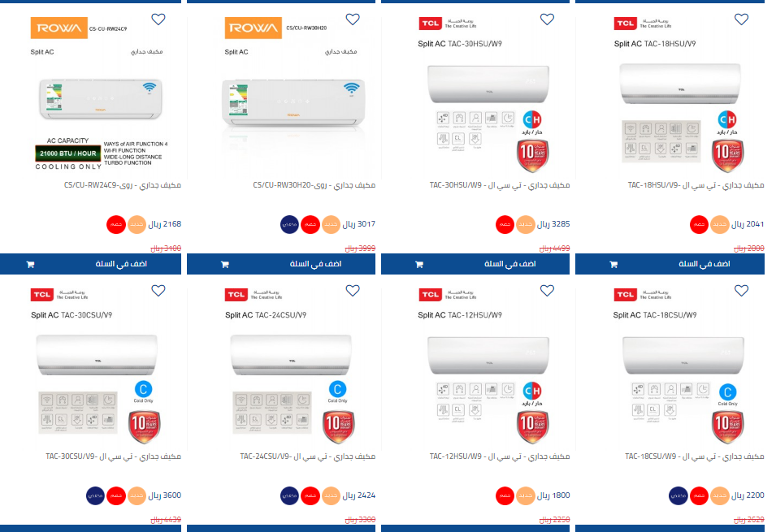Viewport: 776px width, 532px height.
Task: Add Rowa CS/CU-RW24C9 priced 2168 to cart
Action: (x=90, y=264)
